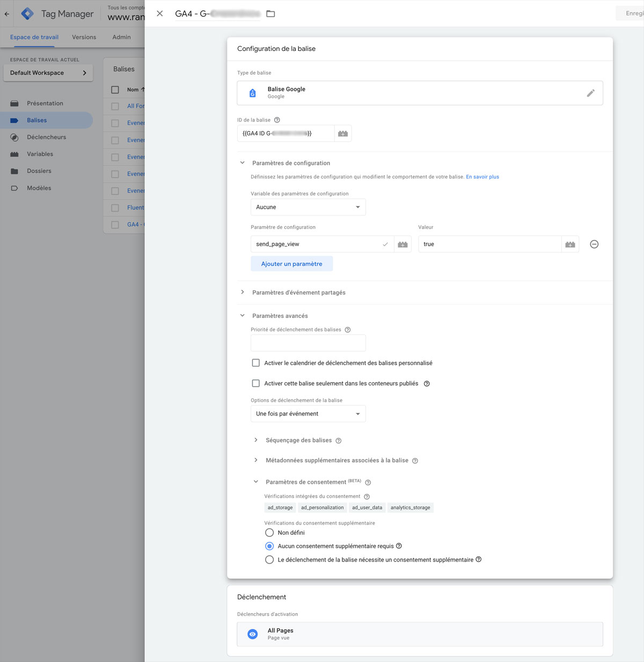The image size is (644, 662).
Task: Open the Default Workspace selector
Action: pyautogui.click(x=48, y=73)
